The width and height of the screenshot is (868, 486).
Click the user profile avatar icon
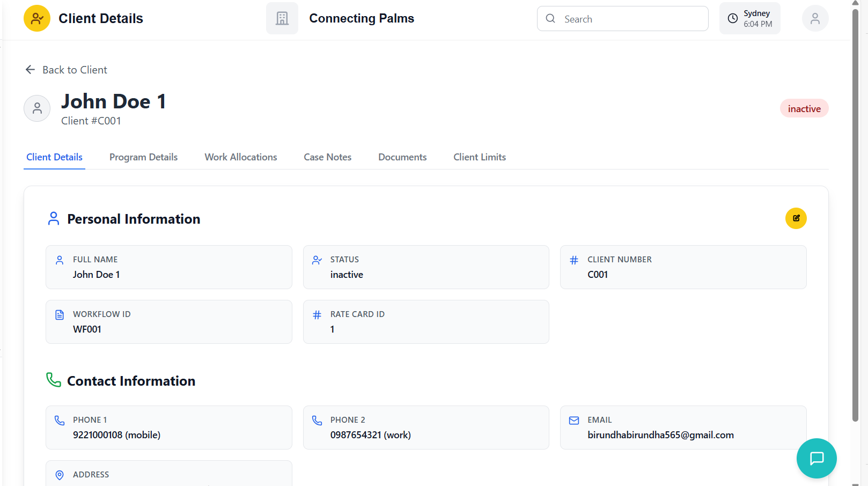815,19
